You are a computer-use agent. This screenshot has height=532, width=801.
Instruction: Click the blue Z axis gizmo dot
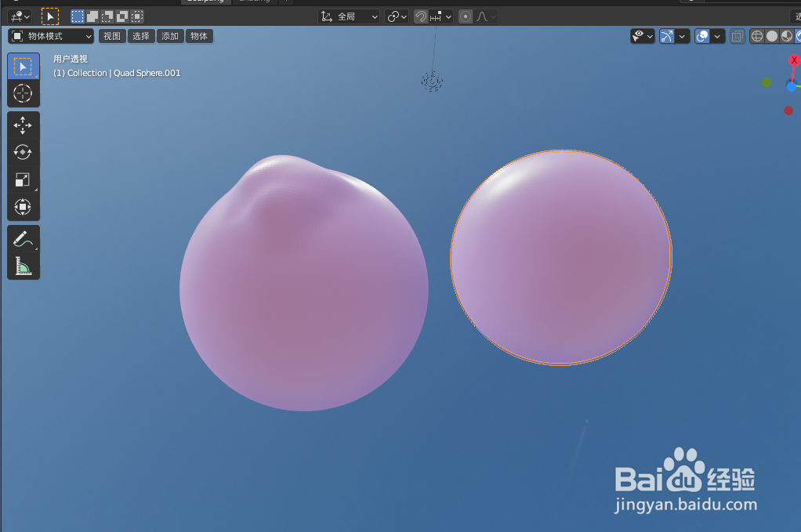click(792, 87)
